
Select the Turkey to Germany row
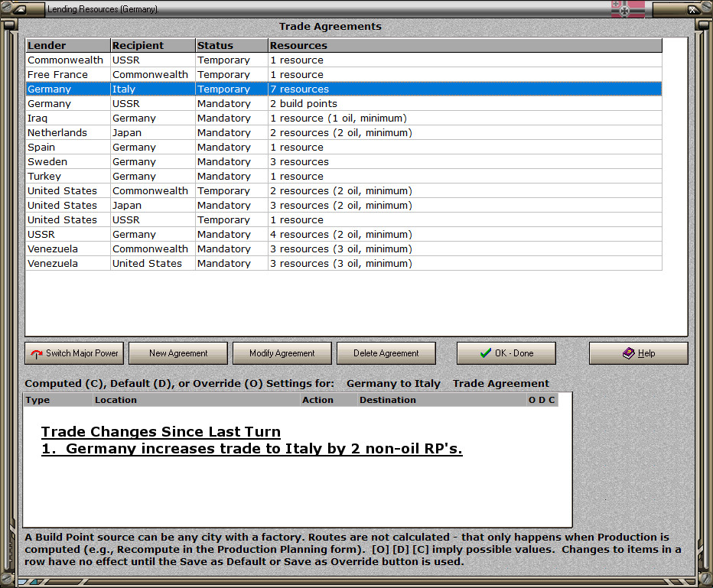343,177
